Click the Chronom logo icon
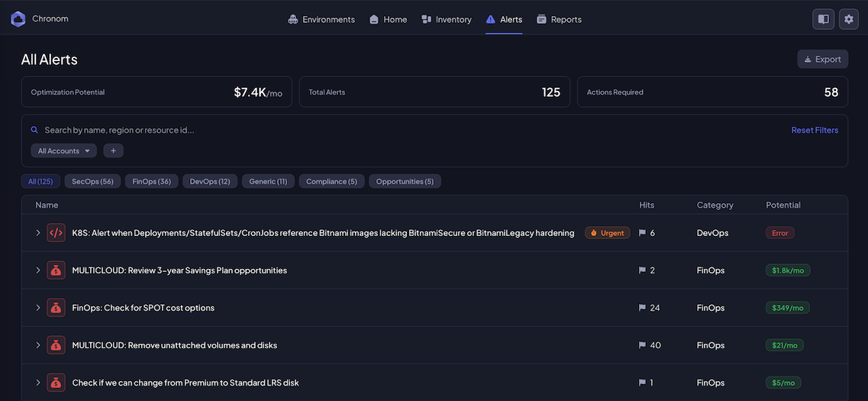The image size is (868, 401). point(18,19)
